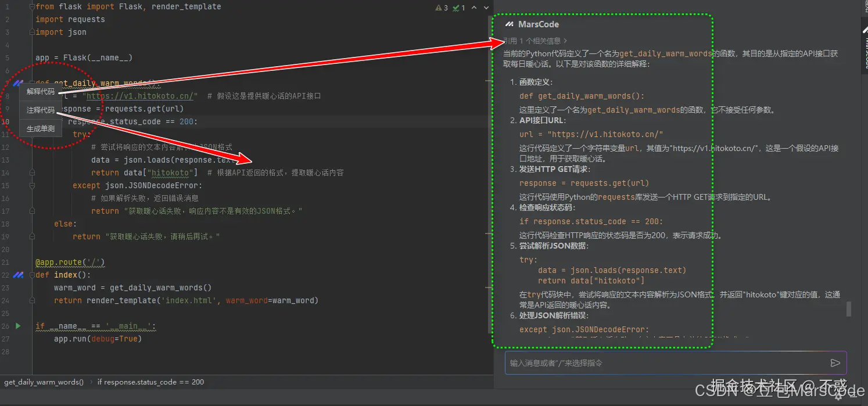Click 'app.run(debug=True)' on line 27
The image size is (868, 406).
(x=98, y=339)
